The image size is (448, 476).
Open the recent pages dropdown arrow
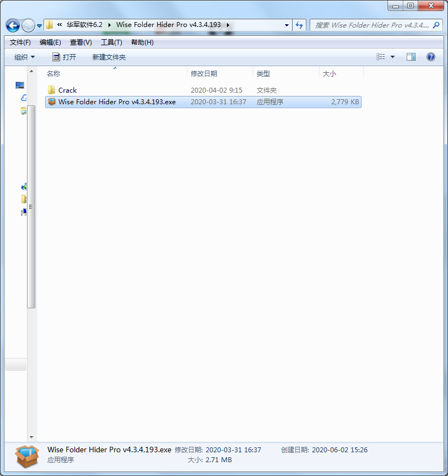[40, 26]
